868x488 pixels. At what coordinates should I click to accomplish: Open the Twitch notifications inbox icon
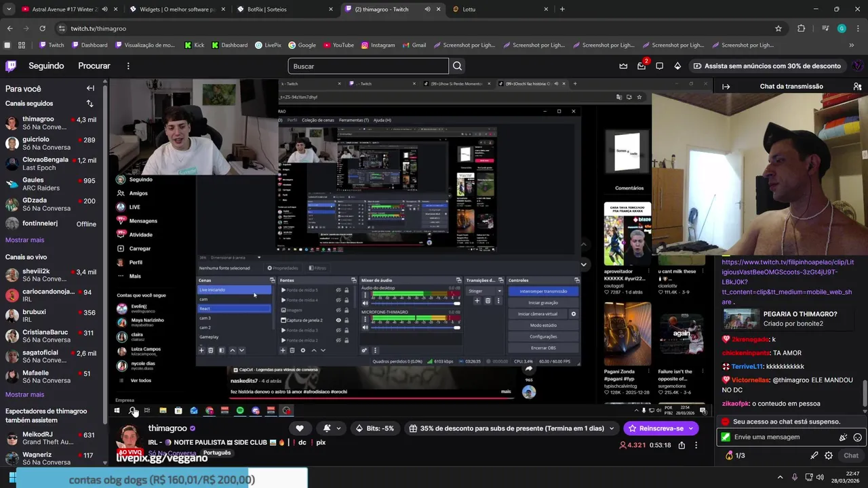(x=642, y=66)
